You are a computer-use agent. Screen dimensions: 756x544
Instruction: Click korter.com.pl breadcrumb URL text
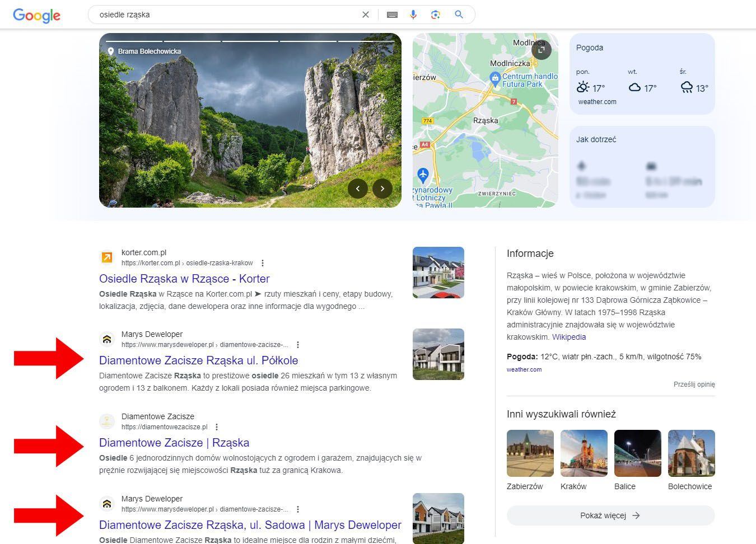pos(187,263)
